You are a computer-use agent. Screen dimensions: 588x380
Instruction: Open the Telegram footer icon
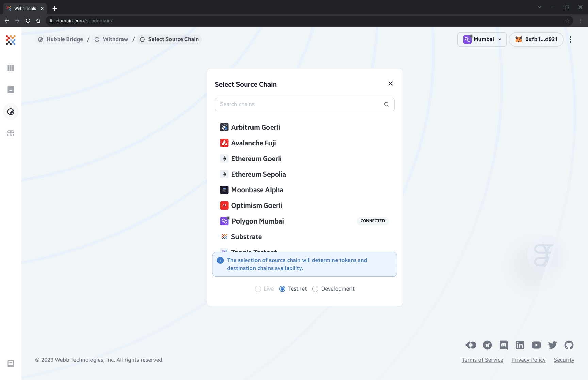pyautogui.click(x=487, y=345)
